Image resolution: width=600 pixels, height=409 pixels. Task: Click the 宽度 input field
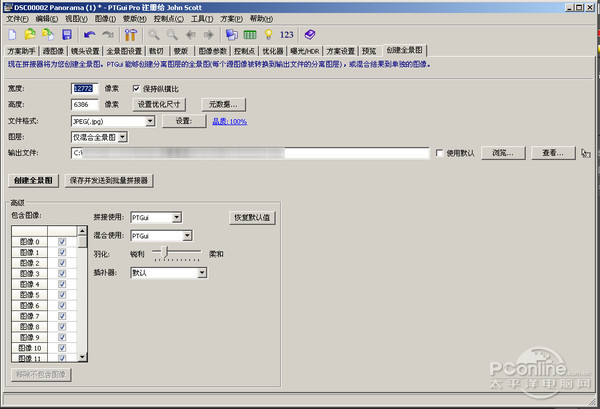coord(85,88)
